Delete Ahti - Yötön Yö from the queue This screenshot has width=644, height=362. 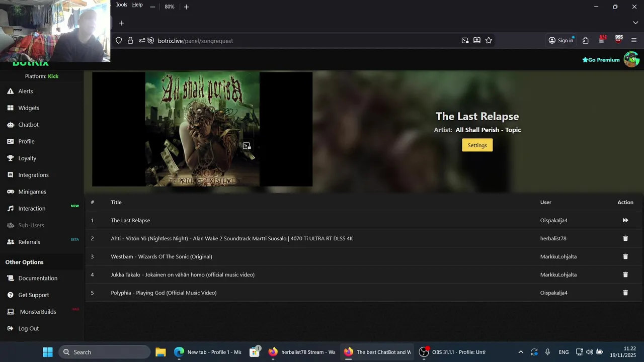tap(625, 238)
